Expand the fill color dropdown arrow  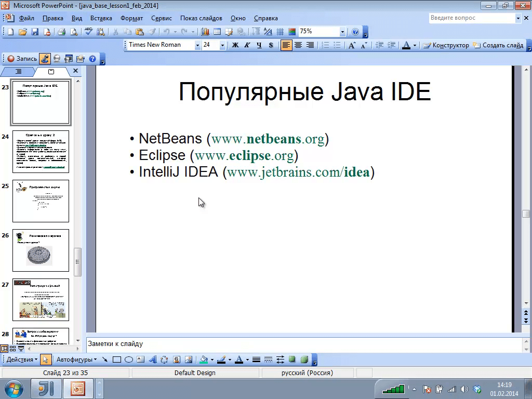click(x=212, y=360)
